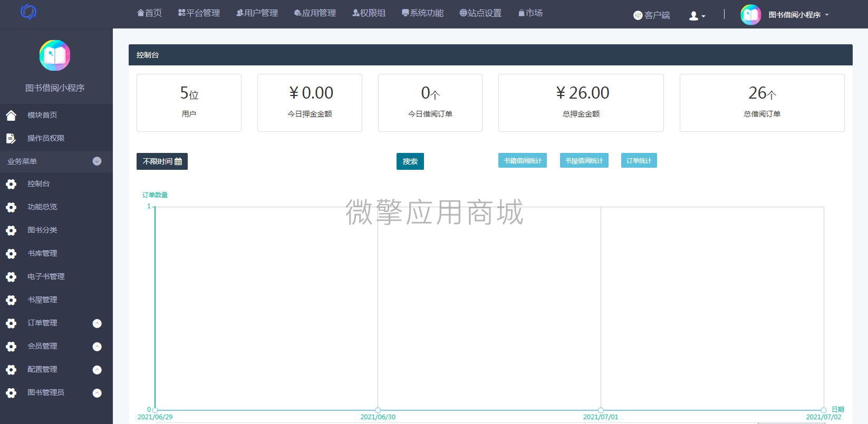Open 用户管理 in the top navigation
This screenshot has width=868, height=424.
coord(261,13)
